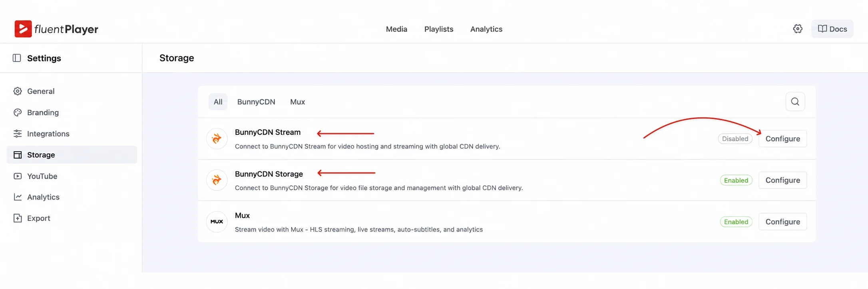Click 'Connect to BunnyCDN Storage' description
The image size is (868, 289).
click(x=378, y=188)
